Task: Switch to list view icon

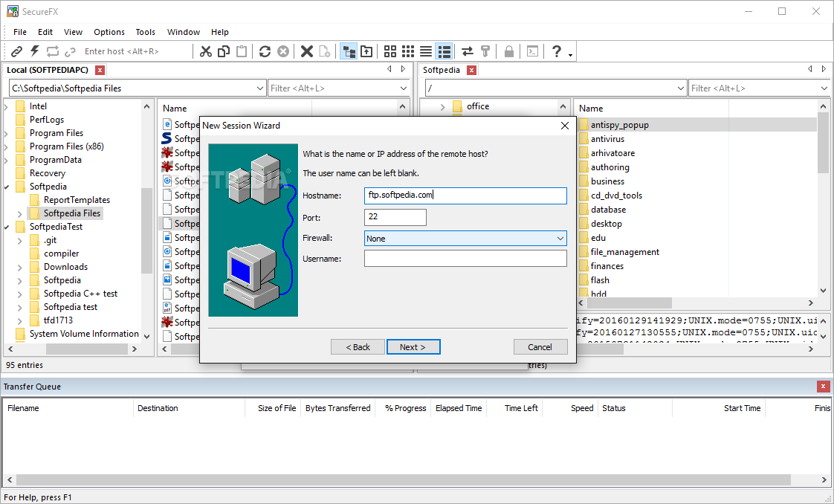Action: pyautogui.click(x=425, y=51)
